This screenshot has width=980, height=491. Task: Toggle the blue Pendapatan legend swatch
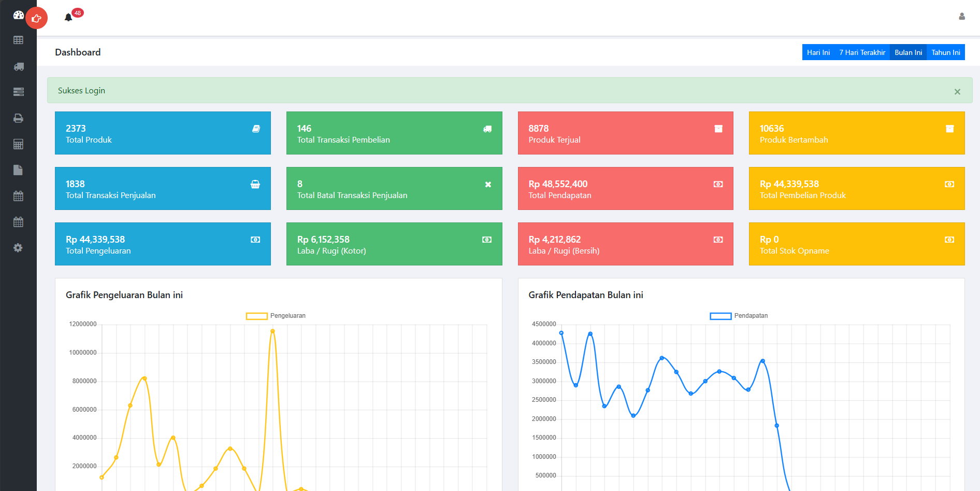[720, 316]
